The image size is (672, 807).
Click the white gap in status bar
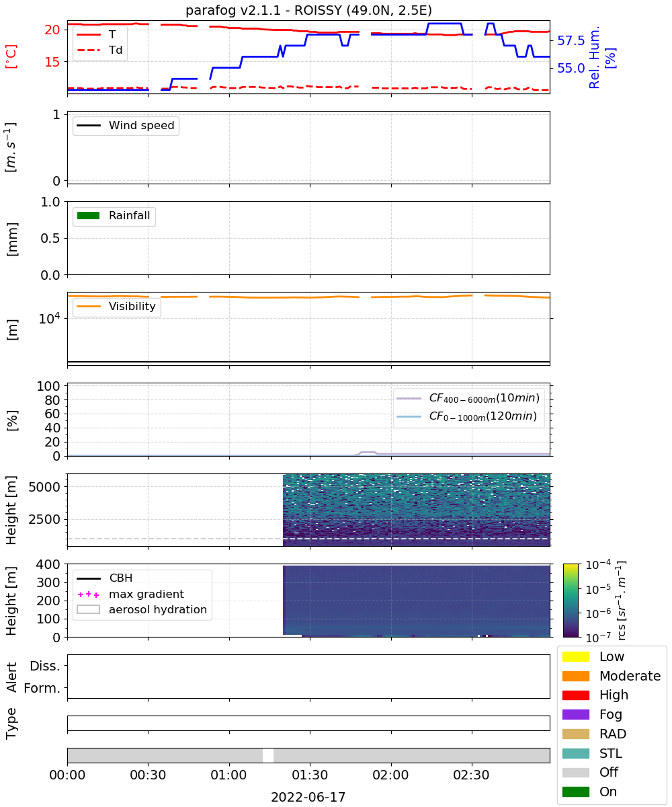pos(268,755)
